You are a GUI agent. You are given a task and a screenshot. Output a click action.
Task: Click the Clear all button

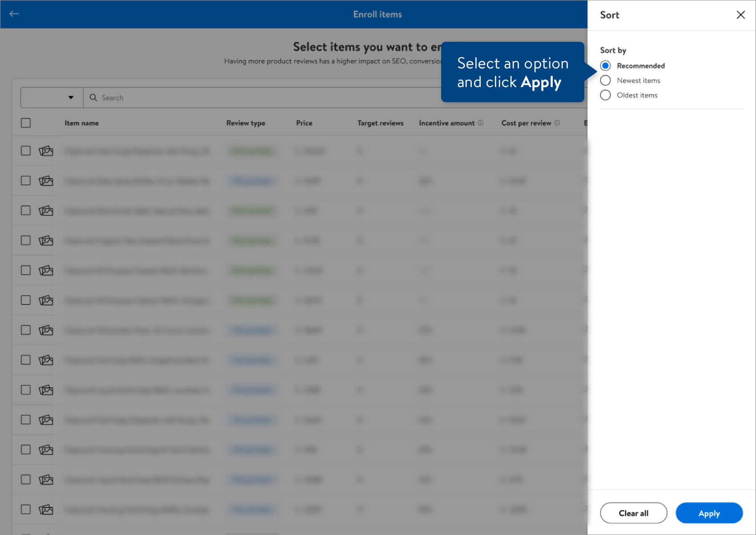tap(633, 513)
